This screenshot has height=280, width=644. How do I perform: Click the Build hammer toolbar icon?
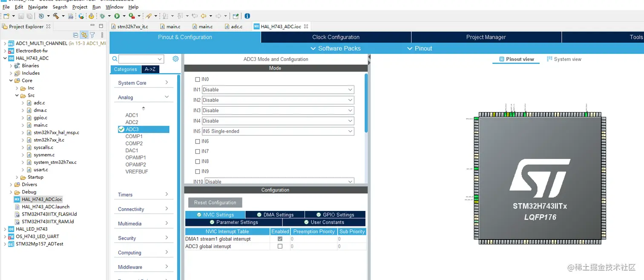(x=56, y=16)
